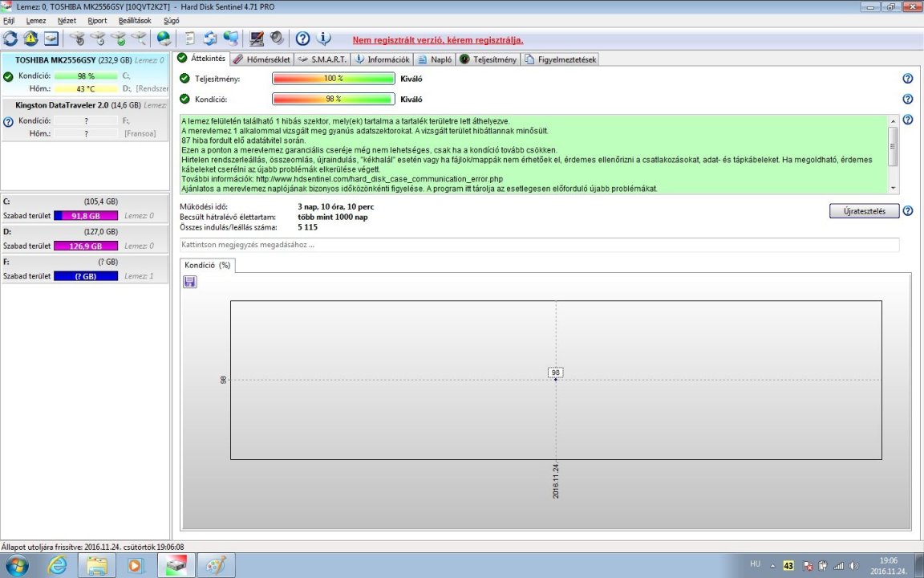Click help icon beside green status text
The image size is (924, 578).
[907, 120]
